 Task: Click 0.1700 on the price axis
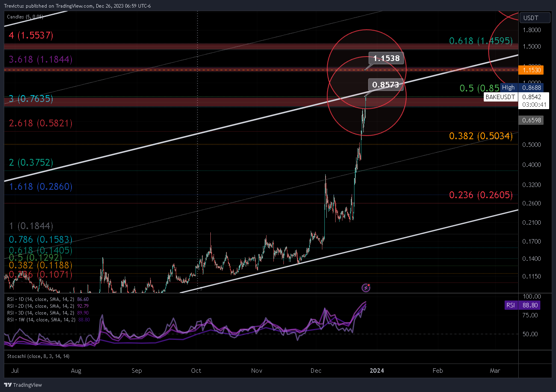tap(532, 242)
